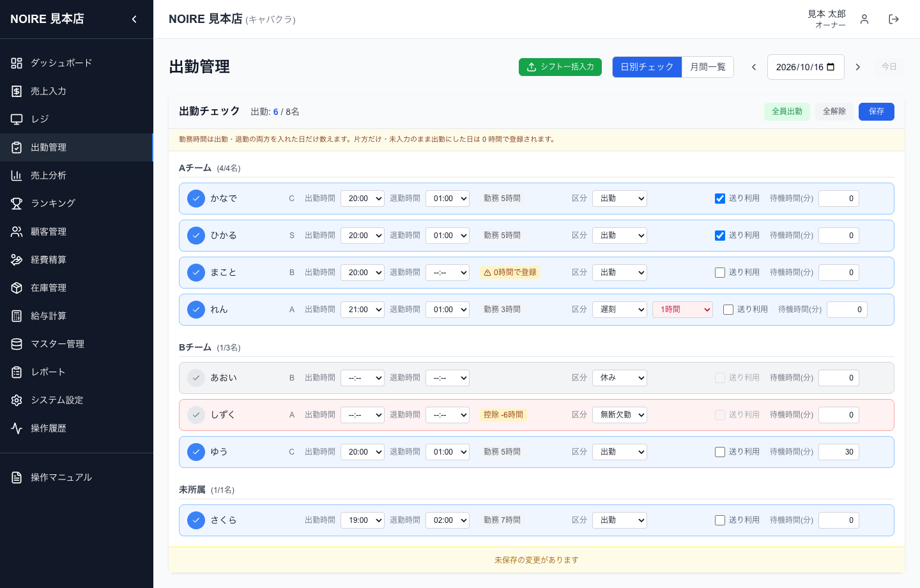Image resolution: width=920 pixels, height=588 pixels.
Task: Click the 売上分析 chart icon
Action: pos(17,176)
